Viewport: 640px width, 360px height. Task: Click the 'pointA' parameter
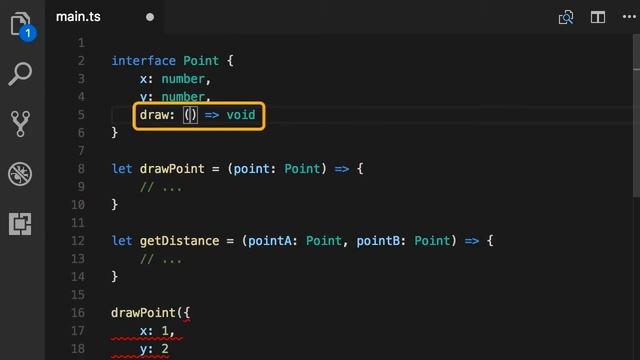click(x=269, y=241)
